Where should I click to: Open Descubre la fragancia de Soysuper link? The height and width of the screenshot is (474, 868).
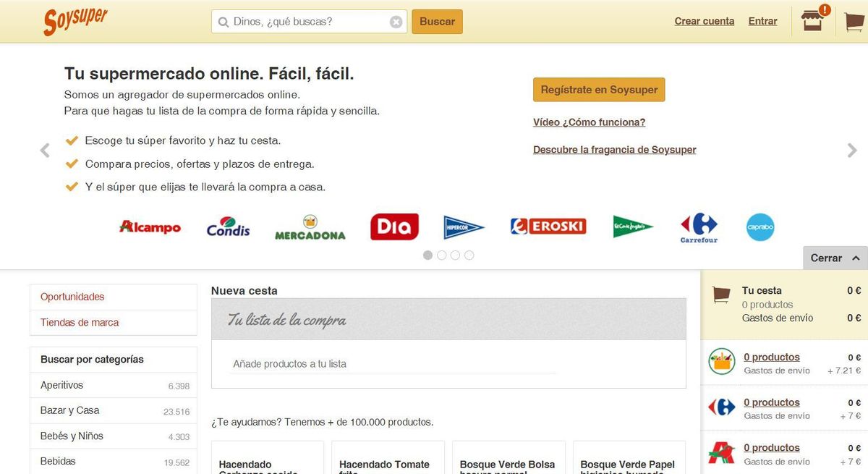point(615,150)
